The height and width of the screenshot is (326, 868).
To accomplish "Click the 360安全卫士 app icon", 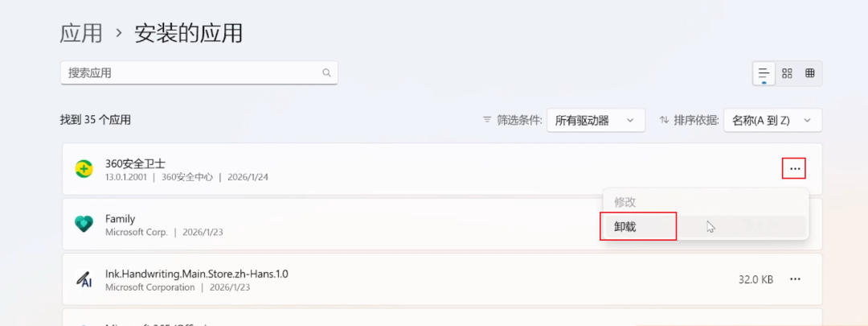I will 84,168.
